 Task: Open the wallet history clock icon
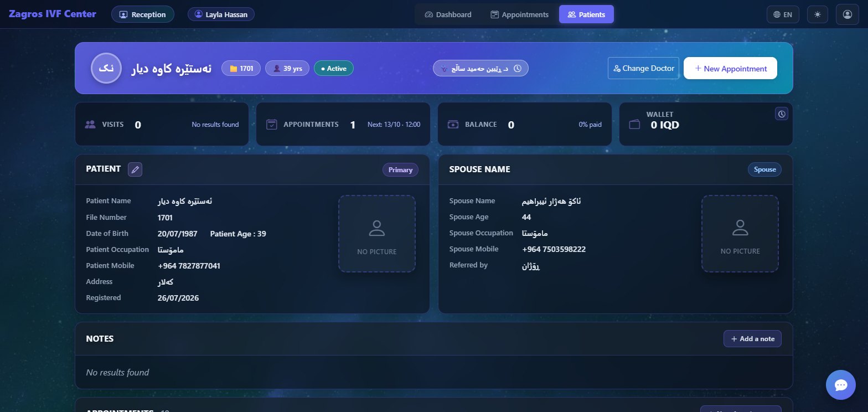(782, 114)
